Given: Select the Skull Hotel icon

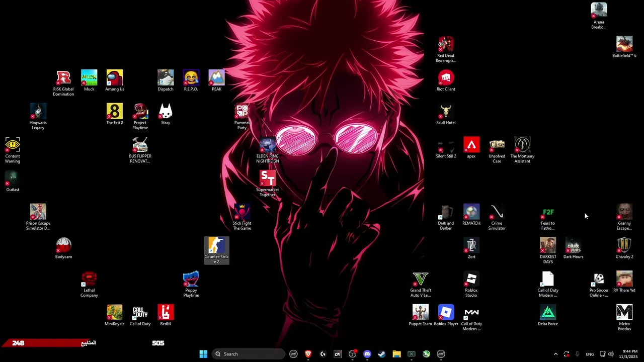Looking at the screenshot, I should point(446,114).
